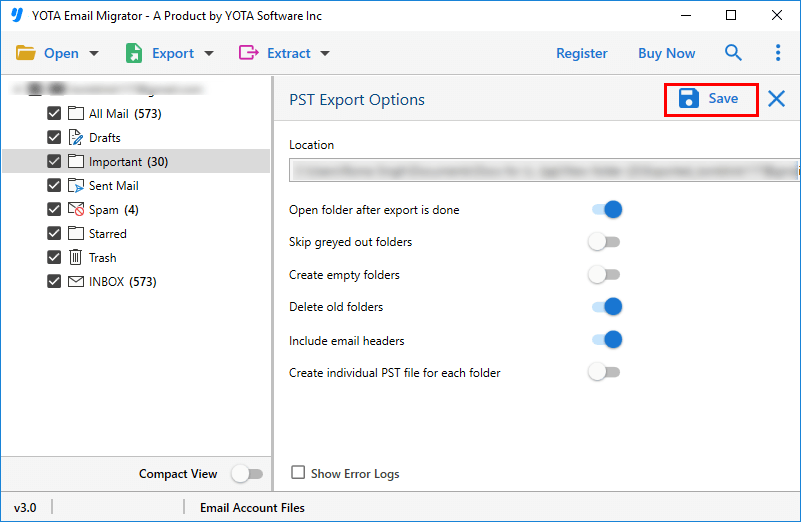
Task: Click the Drafts folder icon
Action: (x=76, y=138)
